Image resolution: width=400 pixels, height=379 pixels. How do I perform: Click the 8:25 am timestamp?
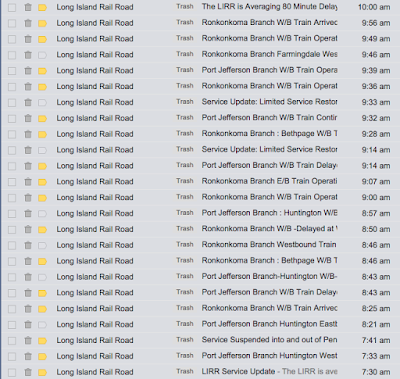376,309
